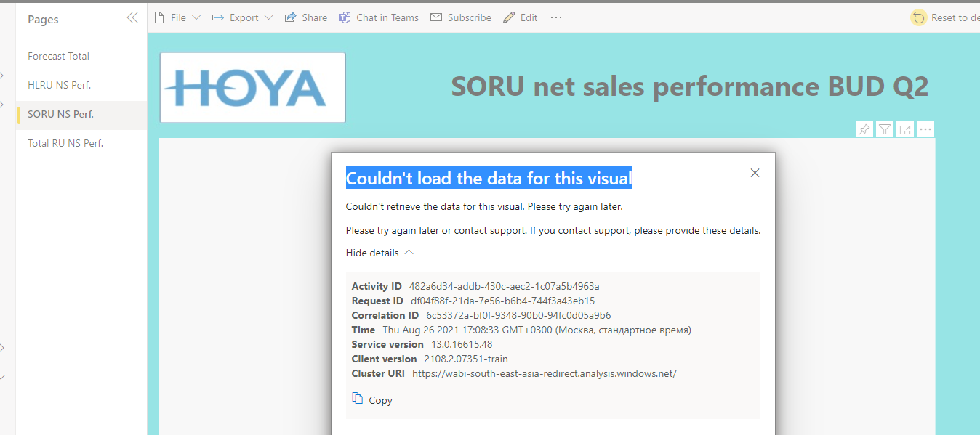980x435 pixels.
Task: Click the Correlation ID value
Action: click(518, 315)
